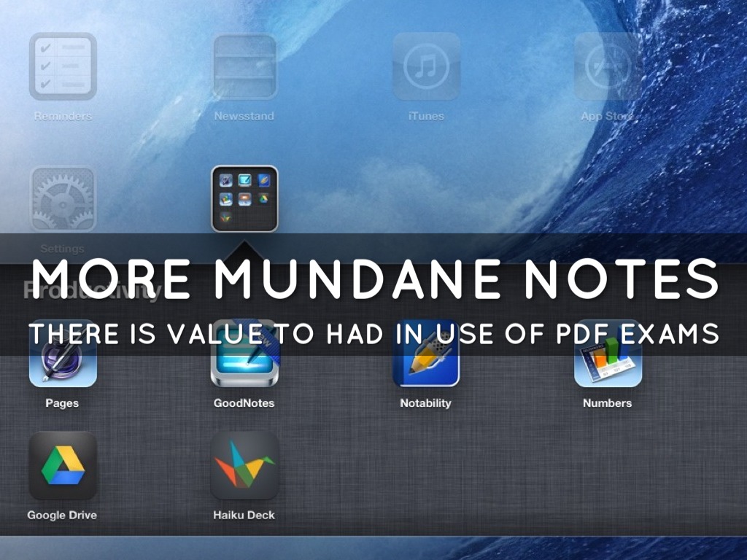Click the "Haiku Deck" text label
Viewport: 747px width, 560px height.
pyautogui.click(x=244, y=515)
